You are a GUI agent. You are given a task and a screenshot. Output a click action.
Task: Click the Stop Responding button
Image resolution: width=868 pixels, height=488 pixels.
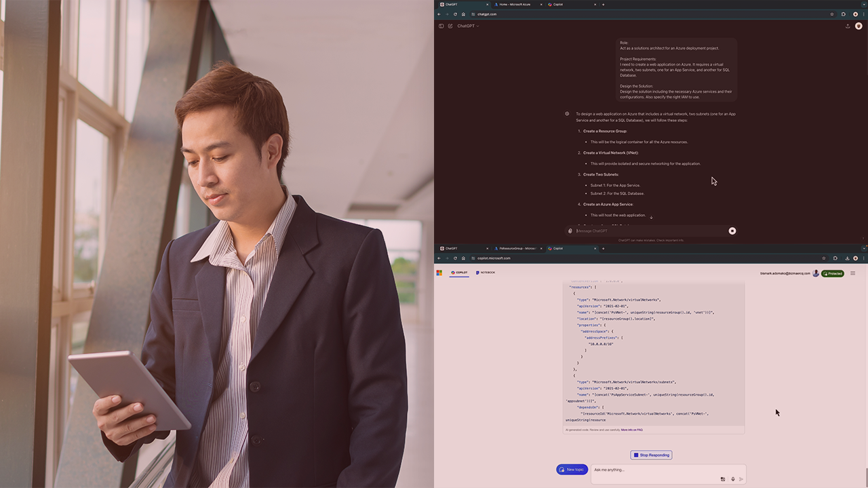tap(651, 455)
